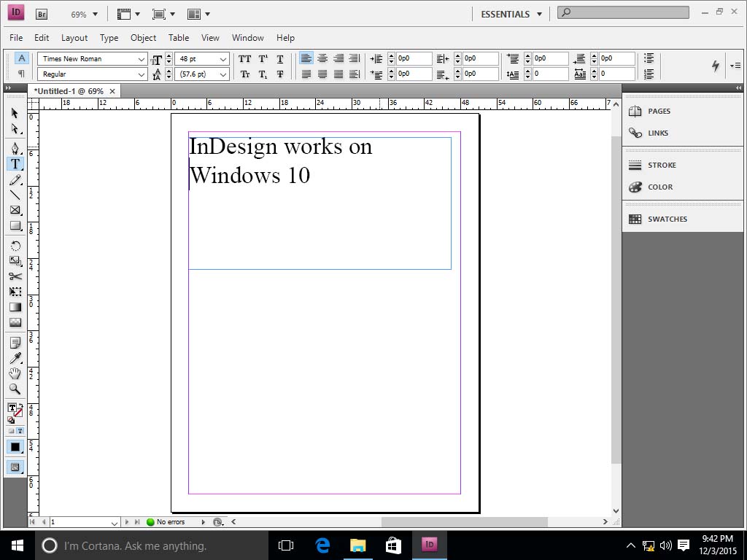Enable Align Center paragraph alignment
Image resolution: width=747 pixels, height=560 pixels.
point(322,58)
